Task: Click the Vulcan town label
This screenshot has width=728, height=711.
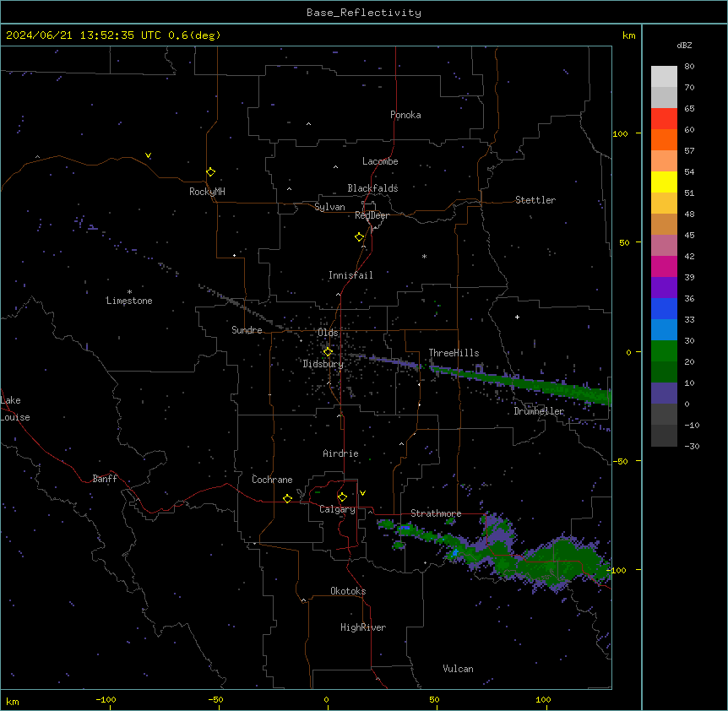Action: click(x=458, y=669)
